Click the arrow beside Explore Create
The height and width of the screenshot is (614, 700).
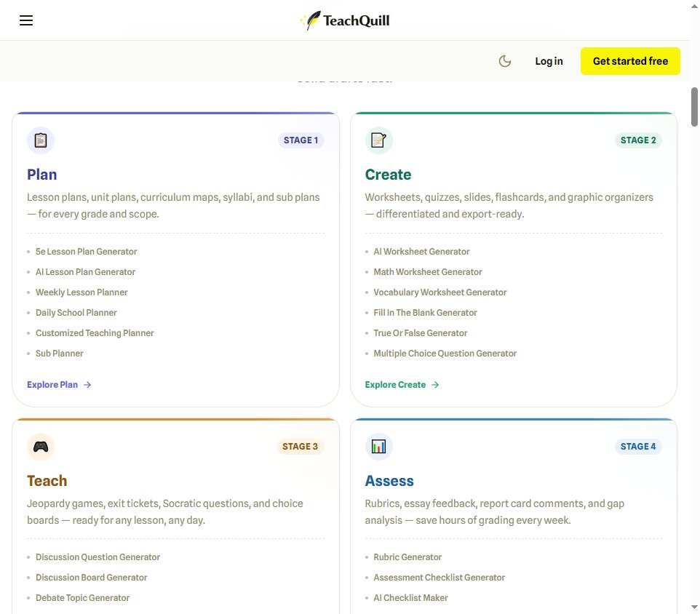click(435, 385)
